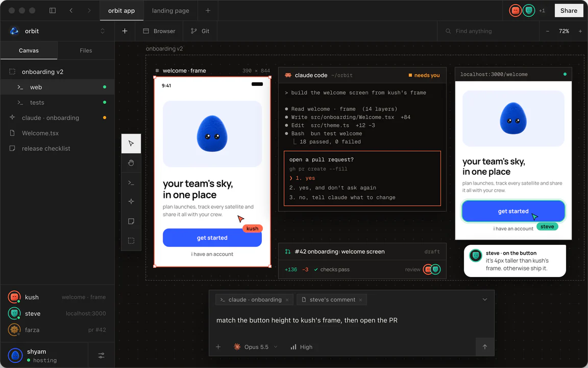
Task: Choose no, tell claude what to change
Action: 342,197
